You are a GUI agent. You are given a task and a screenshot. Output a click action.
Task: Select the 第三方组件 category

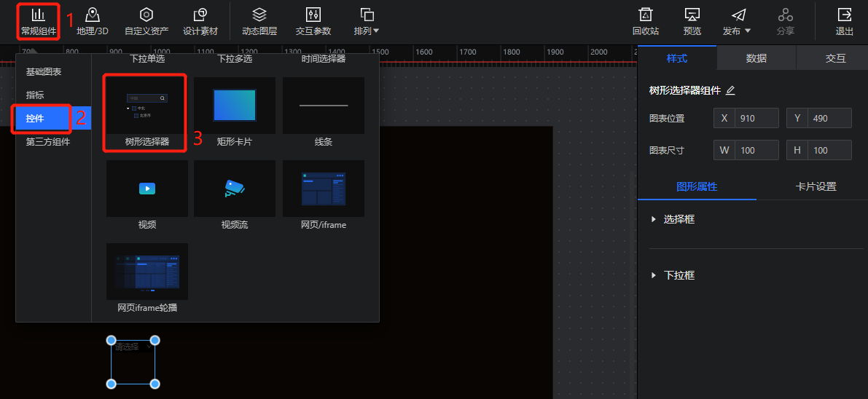(x=48, y=142)
